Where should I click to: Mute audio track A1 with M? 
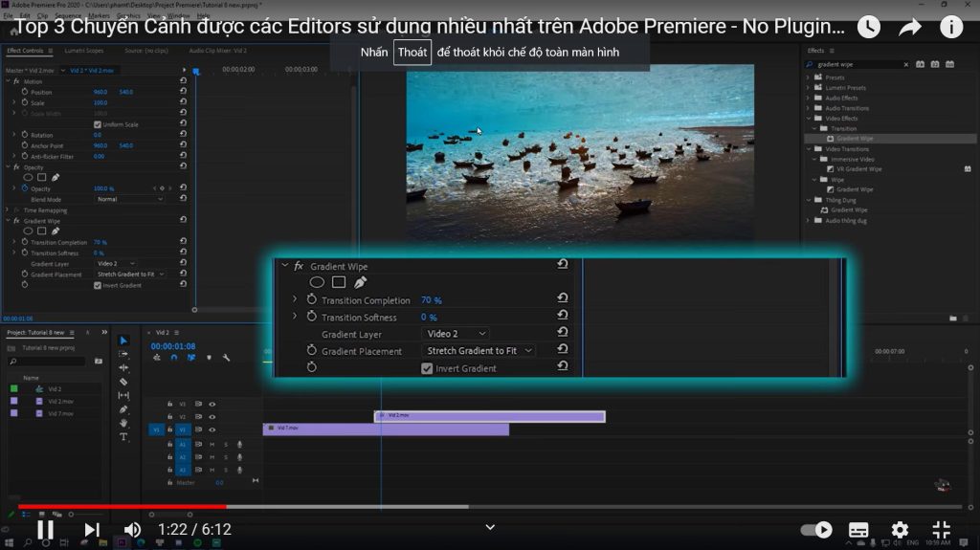click(x=212, y=445)
